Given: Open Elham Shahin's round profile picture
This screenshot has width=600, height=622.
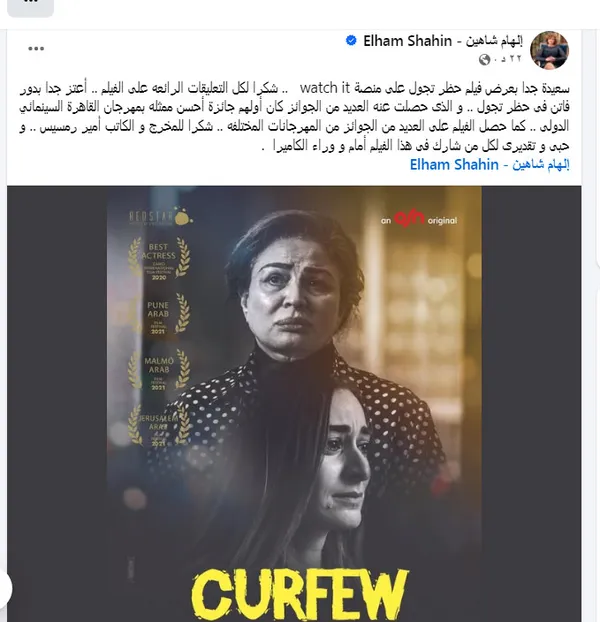Looking at the screenshot, I should tap(549, 50).
